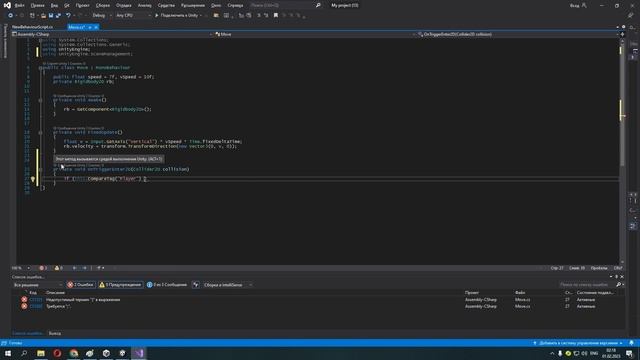Click the Description column header
Image resolution: width=640 pixels, height=360 pixels.
click(x=55, y=293)
